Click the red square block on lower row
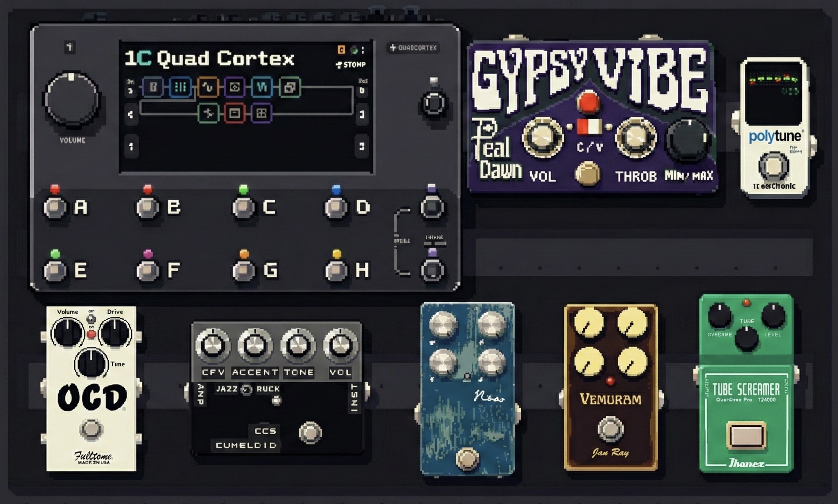838x504 pixels. tap(234, 113)
